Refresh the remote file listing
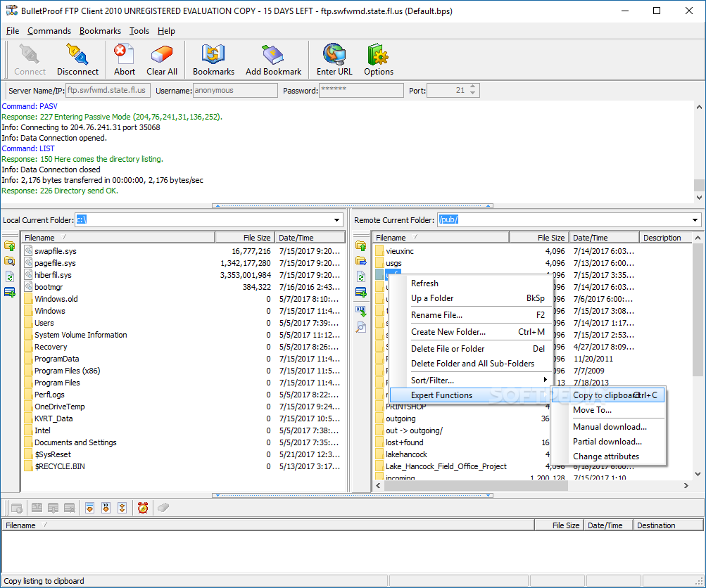This screenshot has height=588, width=706. click(x=360, y=276)
